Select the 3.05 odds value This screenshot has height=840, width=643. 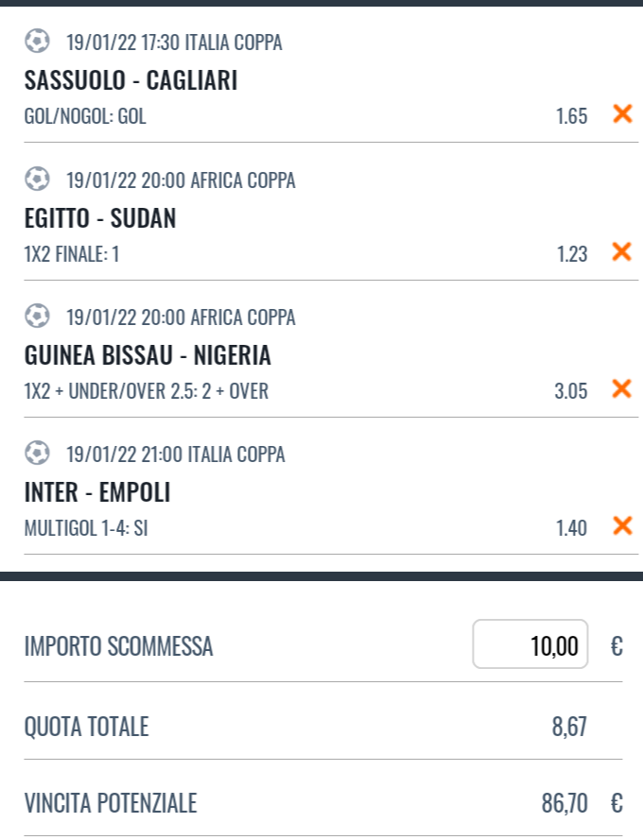point(571,391)
